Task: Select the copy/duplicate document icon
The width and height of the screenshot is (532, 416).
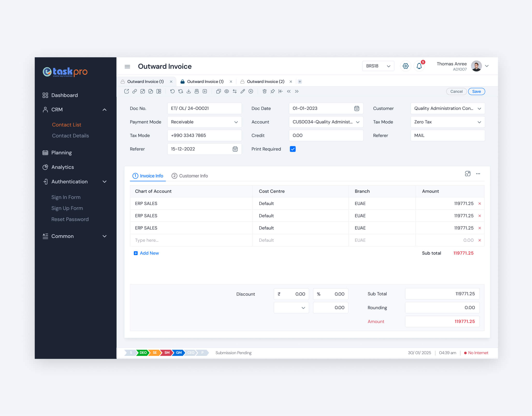Action: click(218, 91)
